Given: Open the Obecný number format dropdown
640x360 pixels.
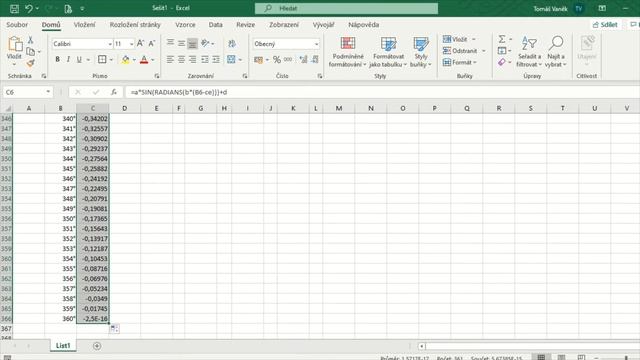Looking at the screenshot, I should coord(316,44).
